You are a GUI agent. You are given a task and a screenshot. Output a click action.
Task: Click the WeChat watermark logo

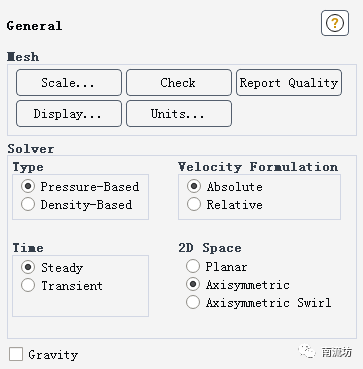(307, 352)
